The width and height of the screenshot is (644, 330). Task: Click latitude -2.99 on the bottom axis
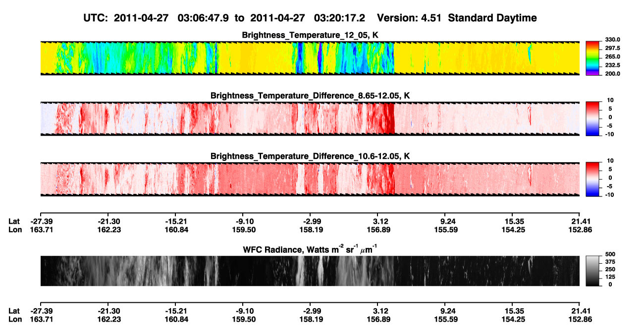311,311
